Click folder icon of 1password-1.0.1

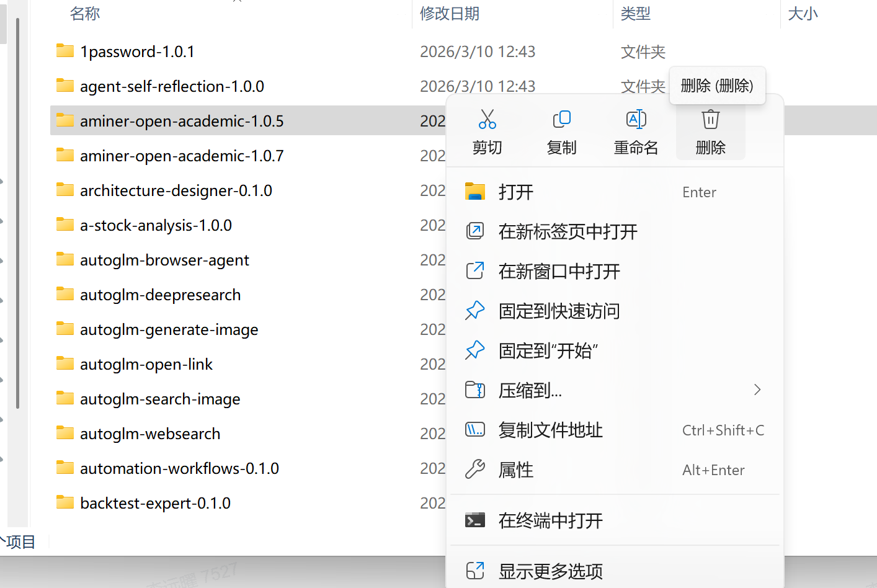[65, 50]
